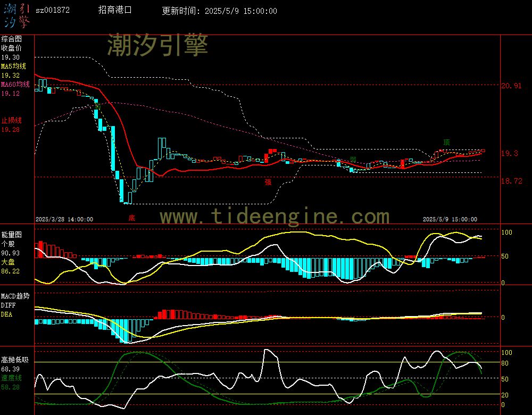
Task: Click the yellow DEA legend label
Action: 7,314
